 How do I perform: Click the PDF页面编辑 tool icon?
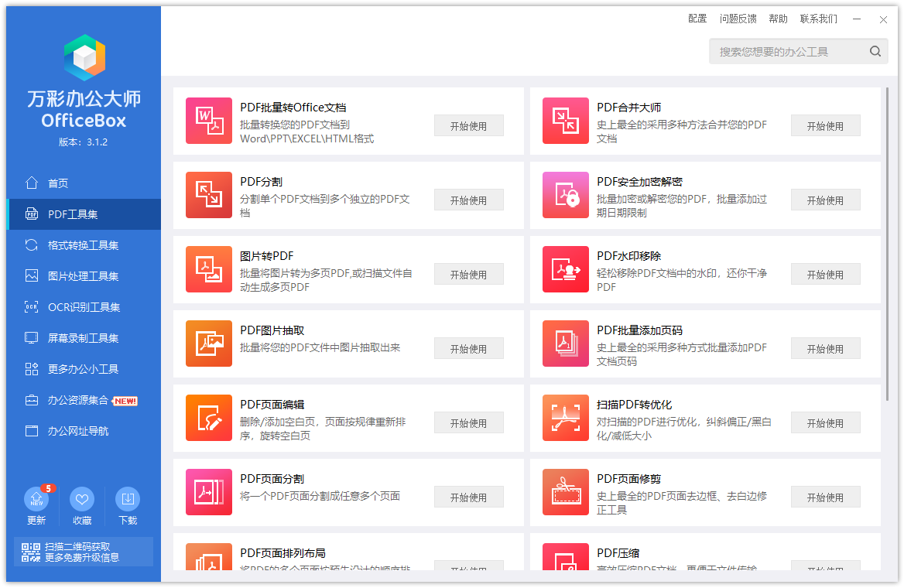pyautogui.click(x=209, y=418)
